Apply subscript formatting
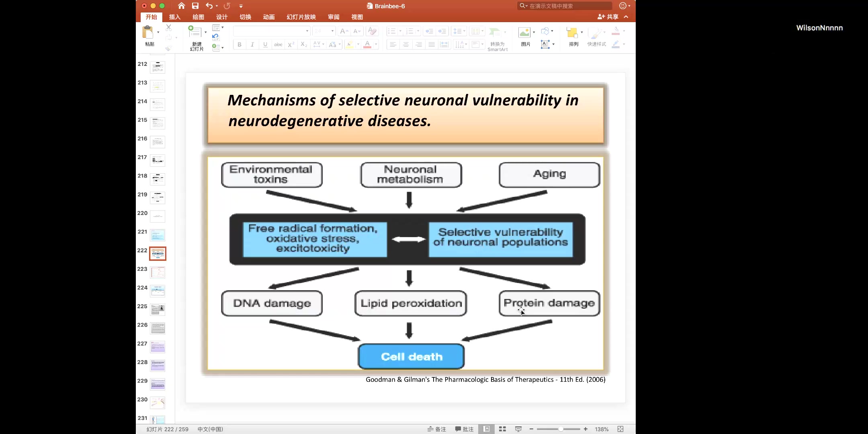 304,45
